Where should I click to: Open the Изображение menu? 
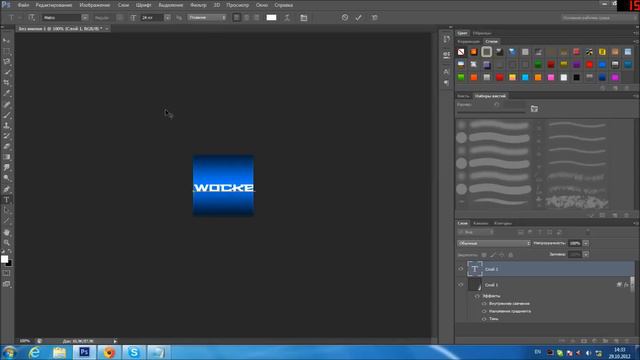point(95,5)
